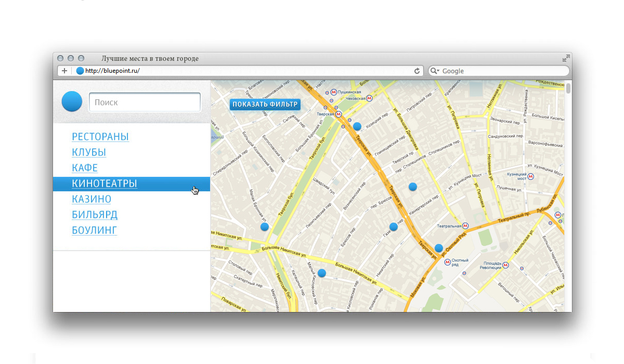Select the blue map marker near Козицкий пер

(x=357, y=126)
